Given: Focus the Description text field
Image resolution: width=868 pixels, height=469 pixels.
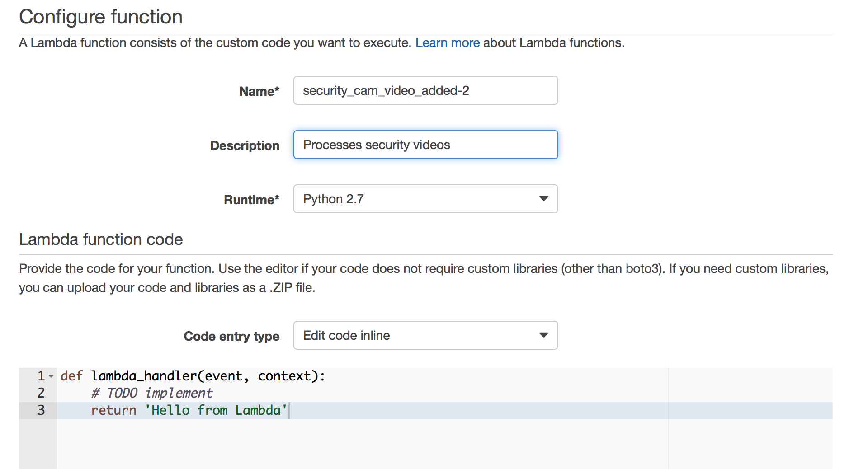Looking at the screenshot, I should tap(425, 145).
